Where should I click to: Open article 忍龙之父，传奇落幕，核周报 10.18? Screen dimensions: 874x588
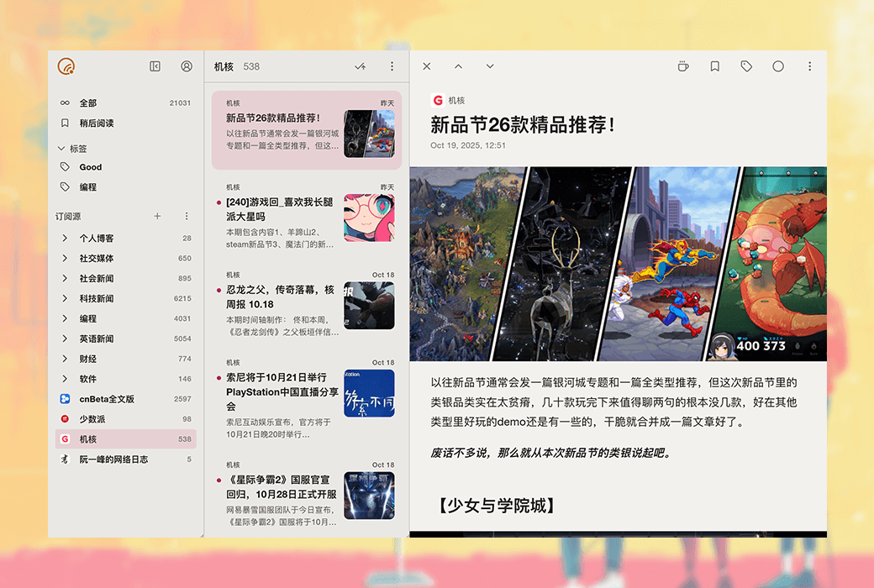click(280, 296)
